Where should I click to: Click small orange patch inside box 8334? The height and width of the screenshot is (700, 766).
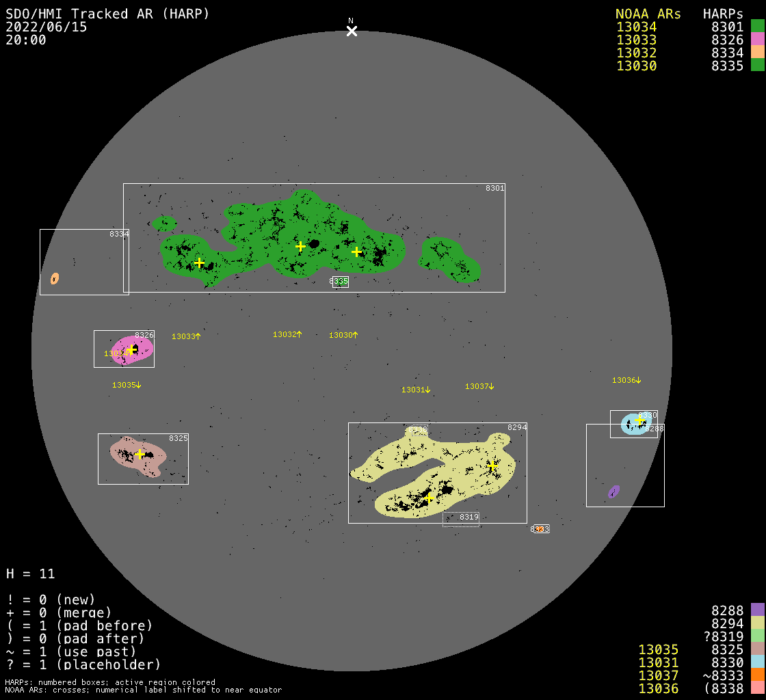[x=55, y=278]
